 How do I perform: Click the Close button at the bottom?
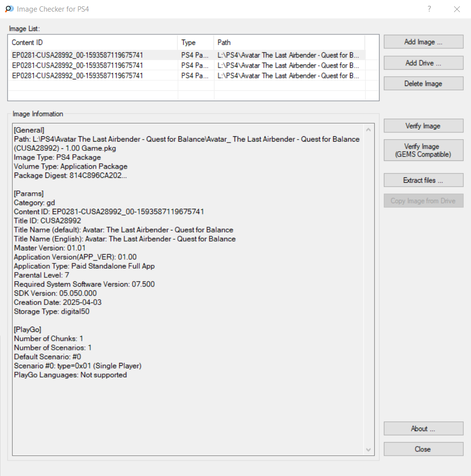point(423,449)
